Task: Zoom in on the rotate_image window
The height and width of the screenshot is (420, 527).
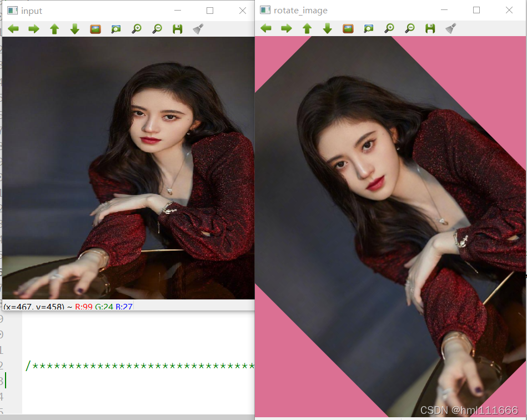Action: tap(389, 28)
